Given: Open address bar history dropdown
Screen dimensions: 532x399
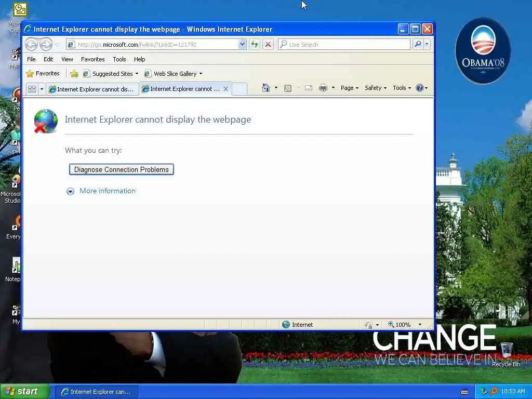Looking at the screenshot, I should 242,44.
